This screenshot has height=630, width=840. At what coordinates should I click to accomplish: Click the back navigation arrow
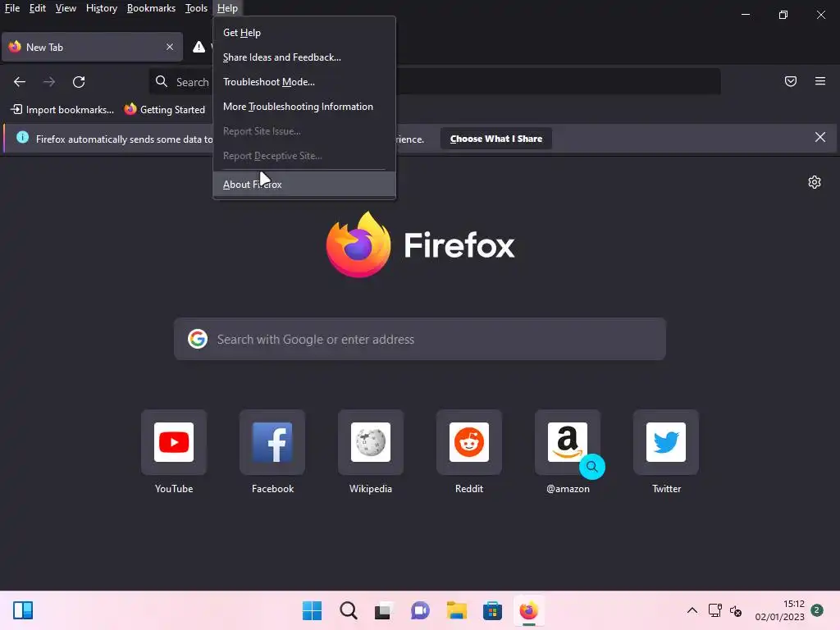point(20,81)
